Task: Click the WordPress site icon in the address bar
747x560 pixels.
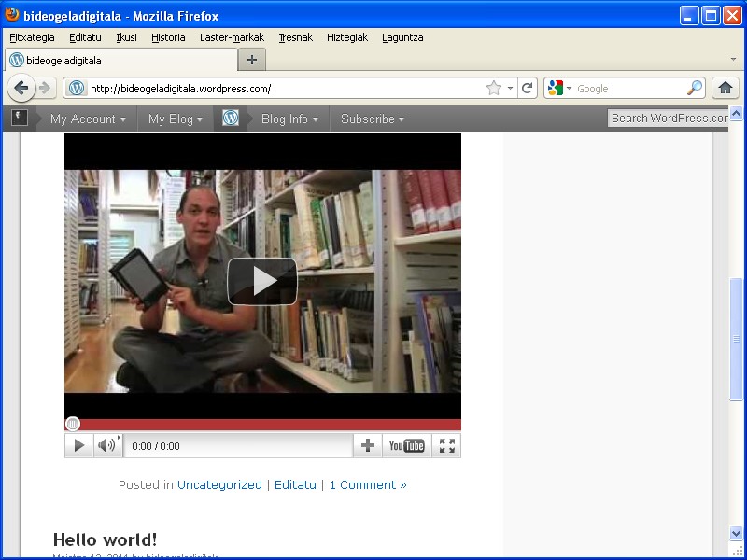Action: [x=77, y=88]
